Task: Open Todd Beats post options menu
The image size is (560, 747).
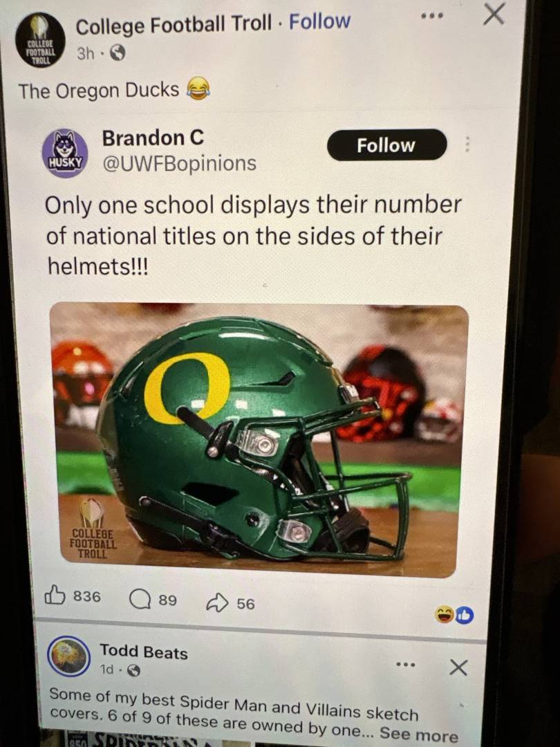Action: point(406,665)
